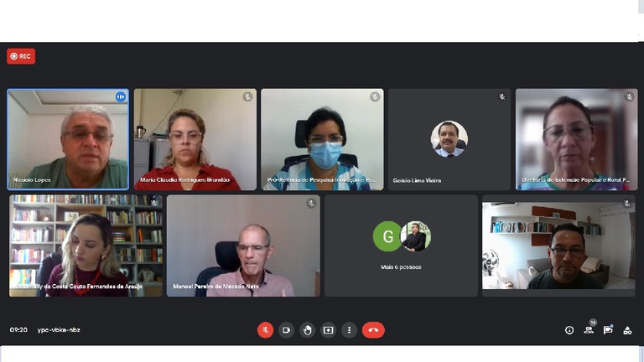Click the ypc-vbka-nbz meeting code

[59, 330]
